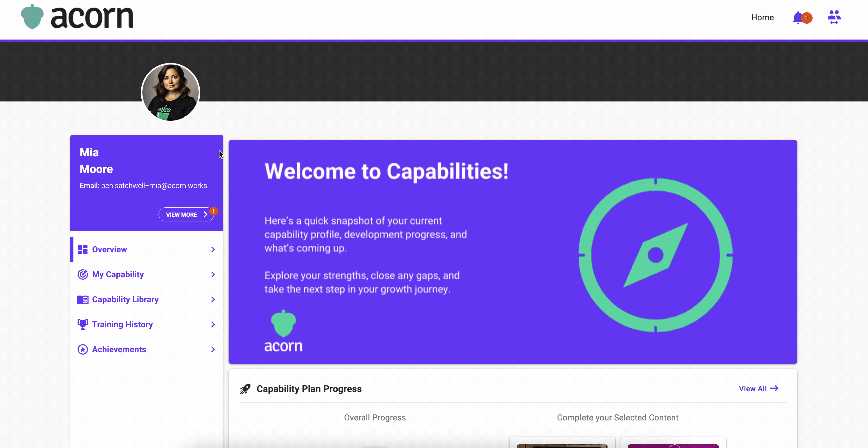Click the Capability Library book icon
Screen dimensions: 868x448
(83, 299)
